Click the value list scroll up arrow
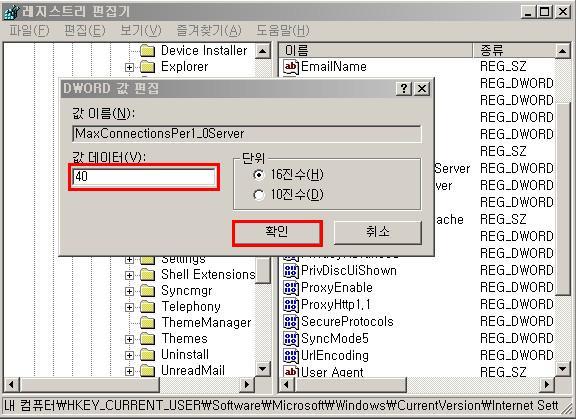Screen dimensions: 576x419 click(562, 51)
